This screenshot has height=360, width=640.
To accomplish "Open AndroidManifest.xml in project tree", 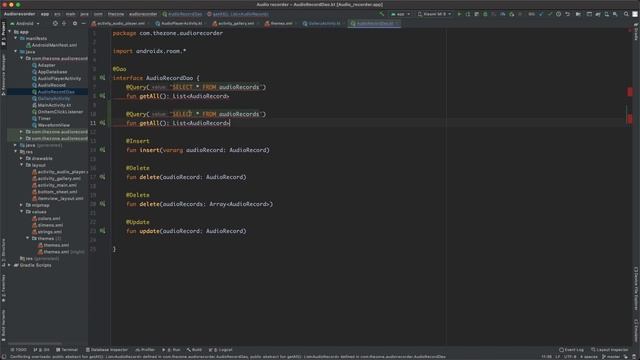I will click(x=51, y=45).
